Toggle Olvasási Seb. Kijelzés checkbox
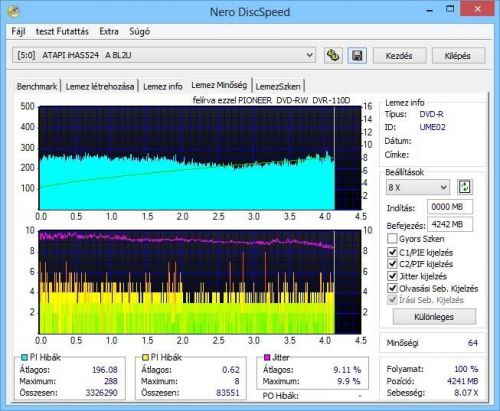Screen dimensions: 500x411 click(392, 288)
